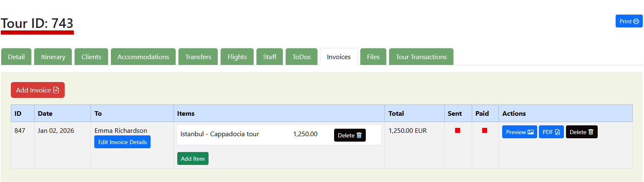The image size is (644, 182).
Task: Open the Staff tab
Action: pyautogui.click(x=269, y=57)
